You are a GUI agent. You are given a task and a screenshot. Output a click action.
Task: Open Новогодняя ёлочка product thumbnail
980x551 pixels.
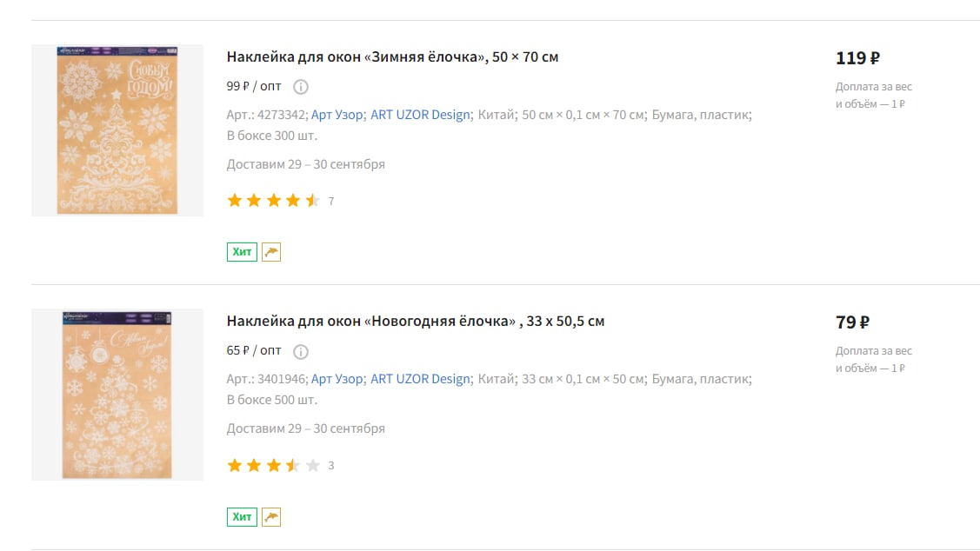point(117,395)
